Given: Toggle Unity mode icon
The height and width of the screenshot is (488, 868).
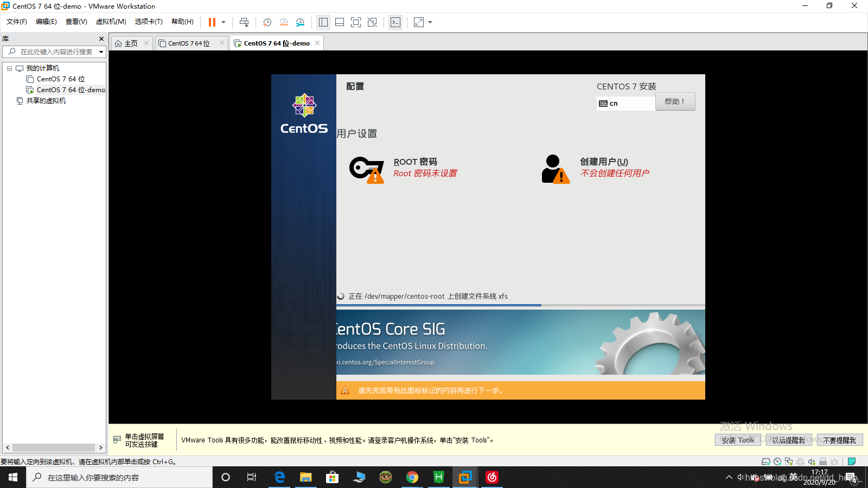Looking at the screenshot, I should 372,22.
